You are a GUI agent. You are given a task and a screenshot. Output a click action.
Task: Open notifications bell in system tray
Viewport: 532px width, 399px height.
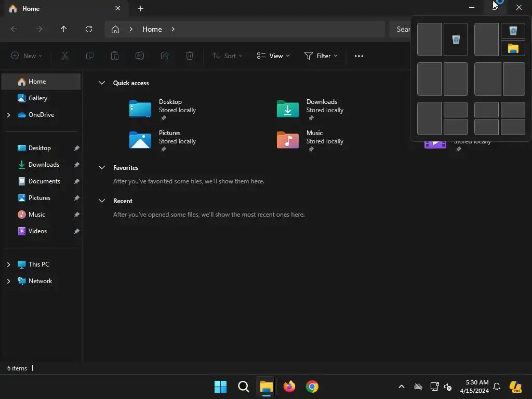(497, 387)
